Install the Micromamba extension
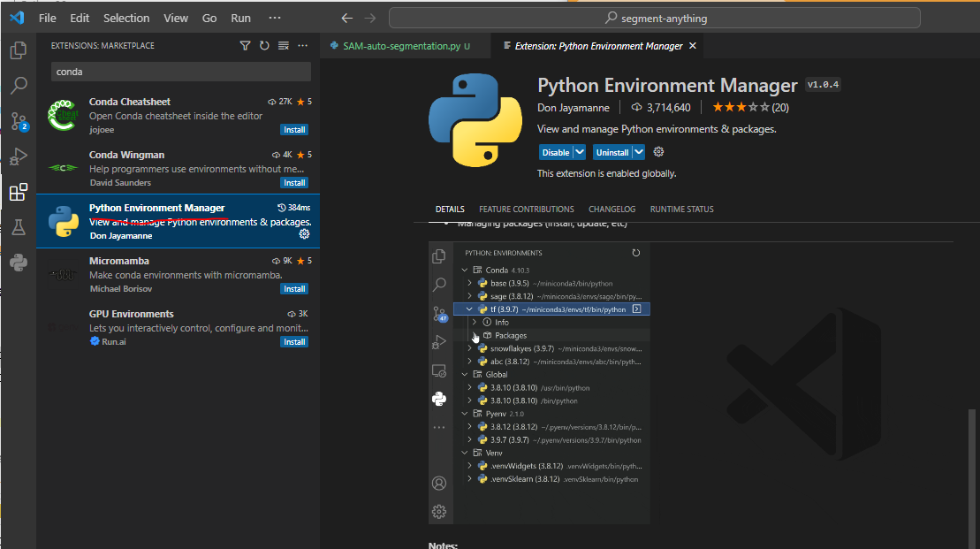980x549 pixels. tap(294, 289)
